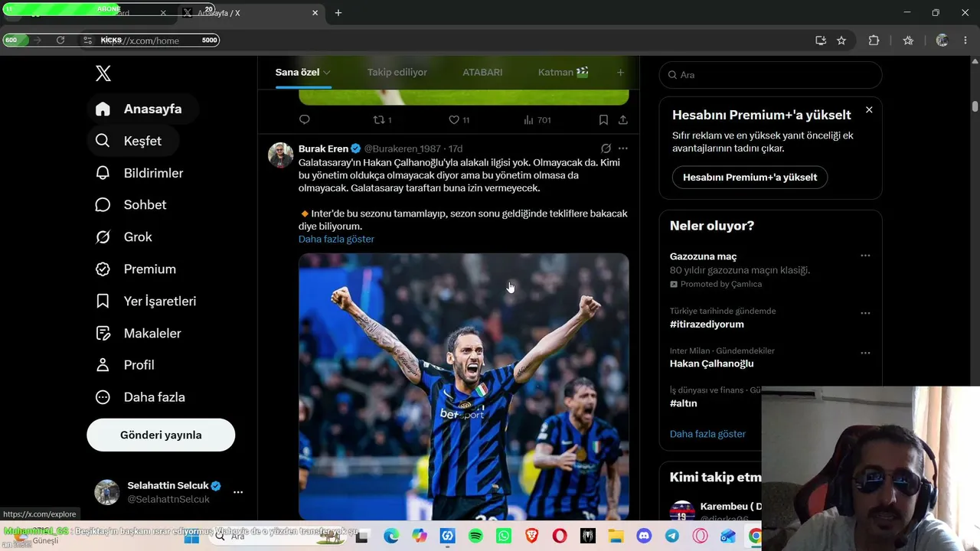Switch to Sana özel tab
Viewport: 980px width, 551px height.
tap(303, 73)
